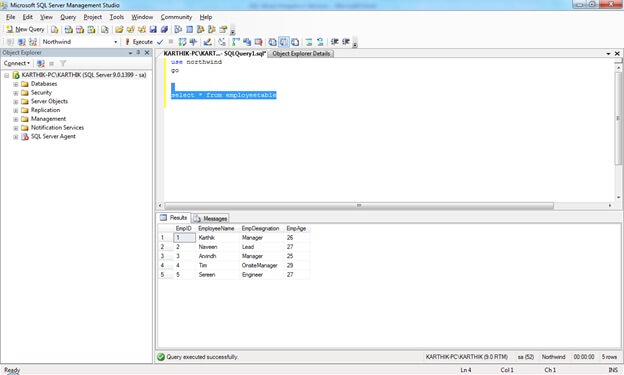Screen dimensions: 624x375
Task: Click the Save All icon
Action: point(164,29)
